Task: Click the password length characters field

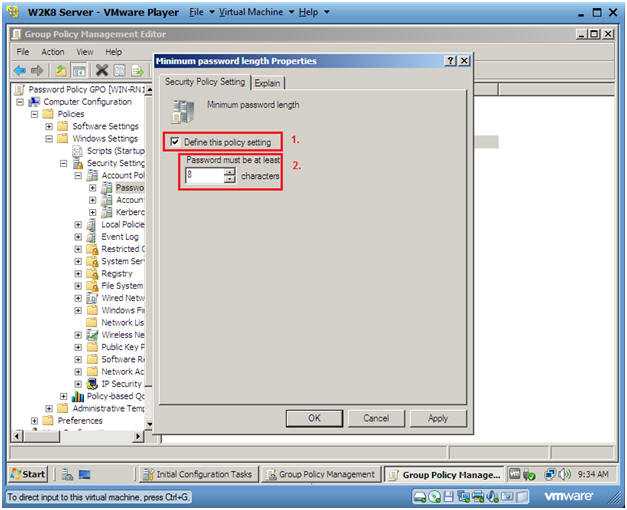Action: pos(204,176)
